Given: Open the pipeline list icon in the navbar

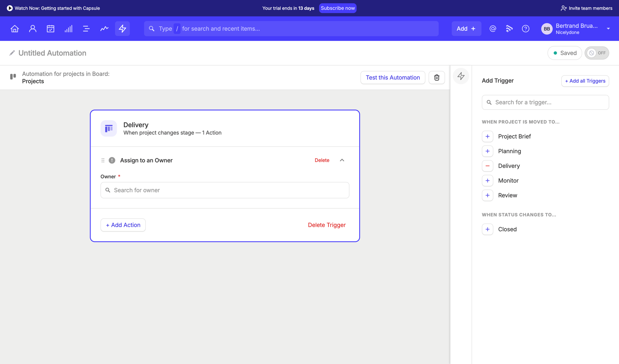Looking at the screenshot, I should 86,29.
